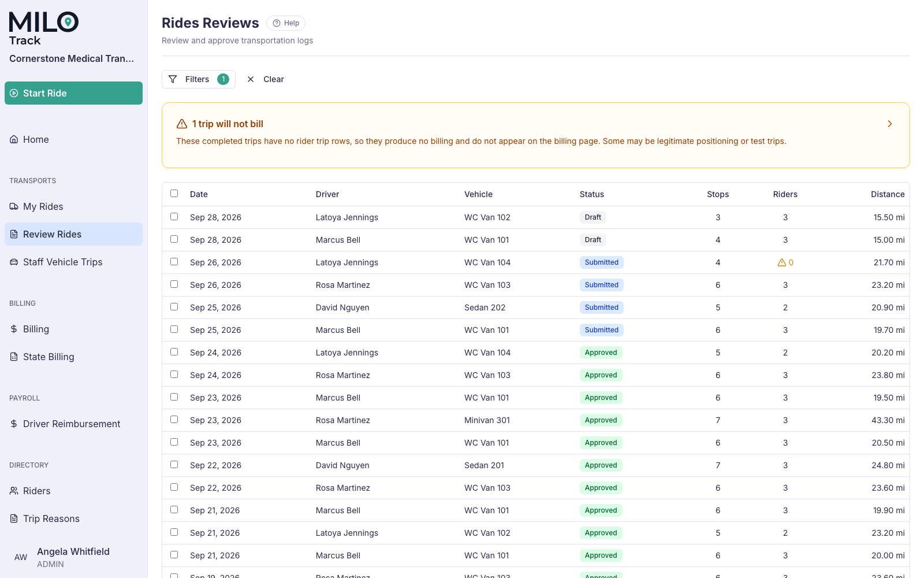924x578 pixels.
Task: Click the Driver Reimbursement dollar icon
Action: [14, 424]
